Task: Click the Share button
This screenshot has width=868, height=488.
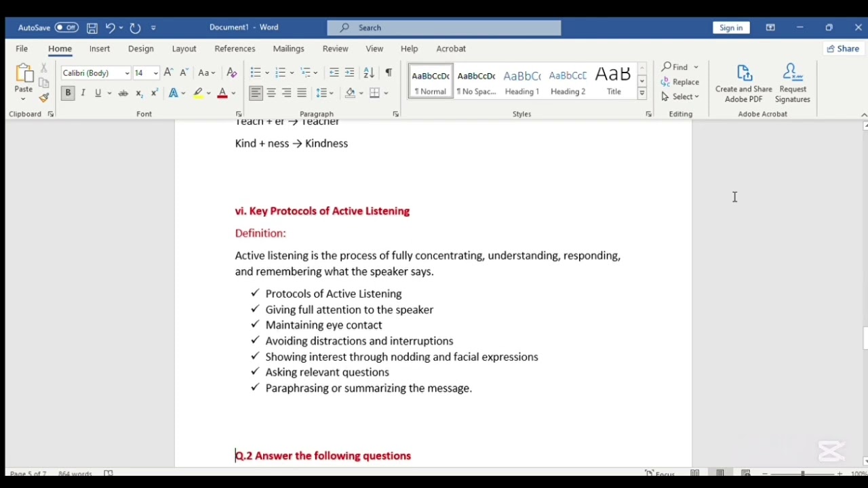Action: (x=843, y=49)
